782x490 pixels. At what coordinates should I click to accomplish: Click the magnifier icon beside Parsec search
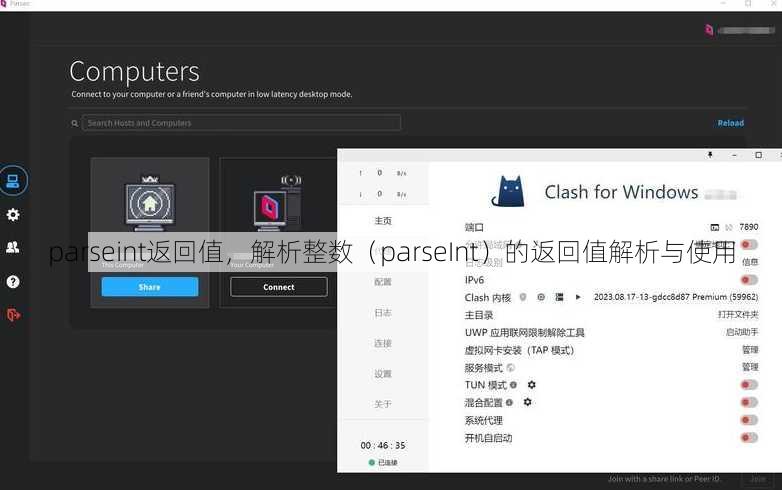[75, 123]
